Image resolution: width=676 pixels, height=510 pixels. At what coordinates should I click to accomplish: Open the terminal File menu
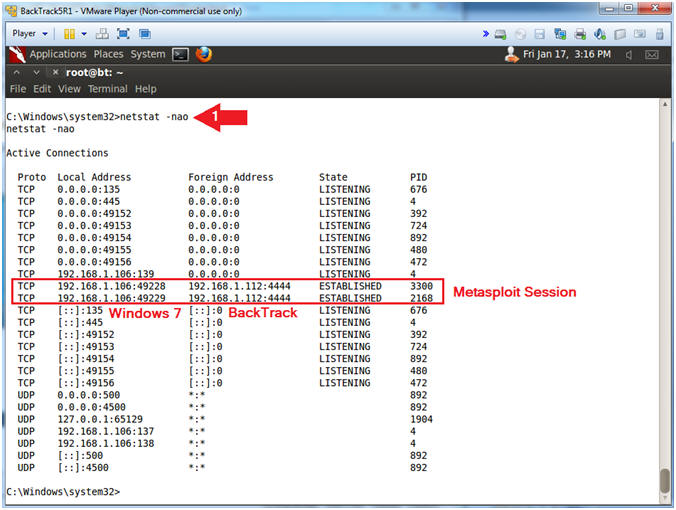pyautogui.click(x=18, y=89)
